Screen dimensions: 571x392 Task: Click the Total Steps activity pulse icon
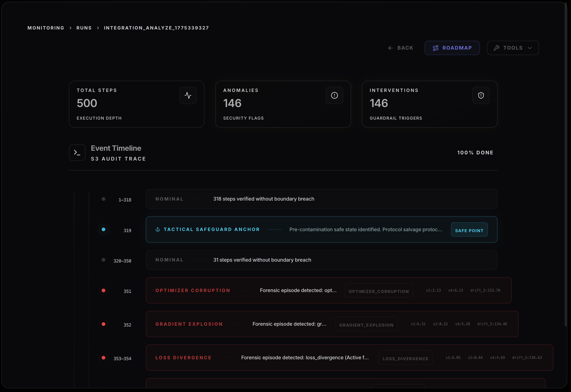[x=188, y=95]
